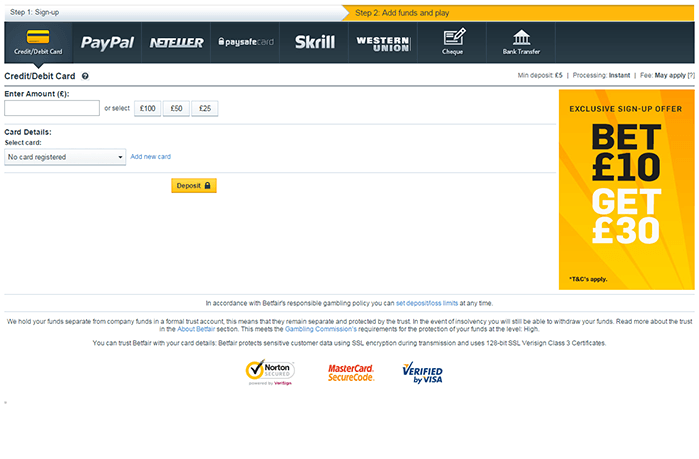Pick the £25 quick amount button
This screenshot has height=459, width=699.
205,108
